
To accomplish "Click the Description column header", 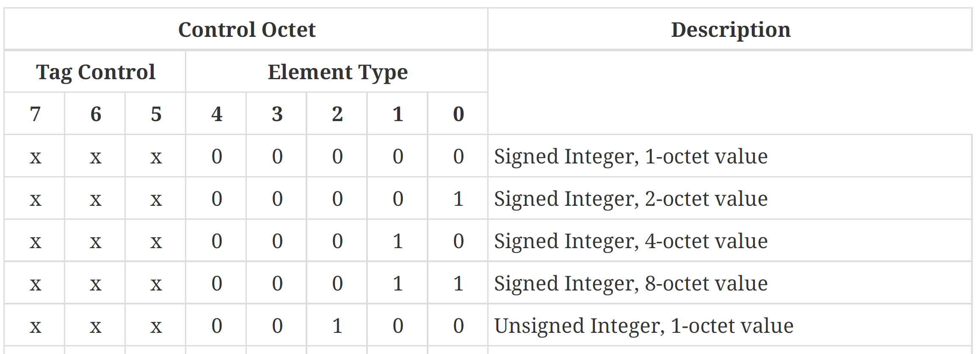I will pos(730,30).
